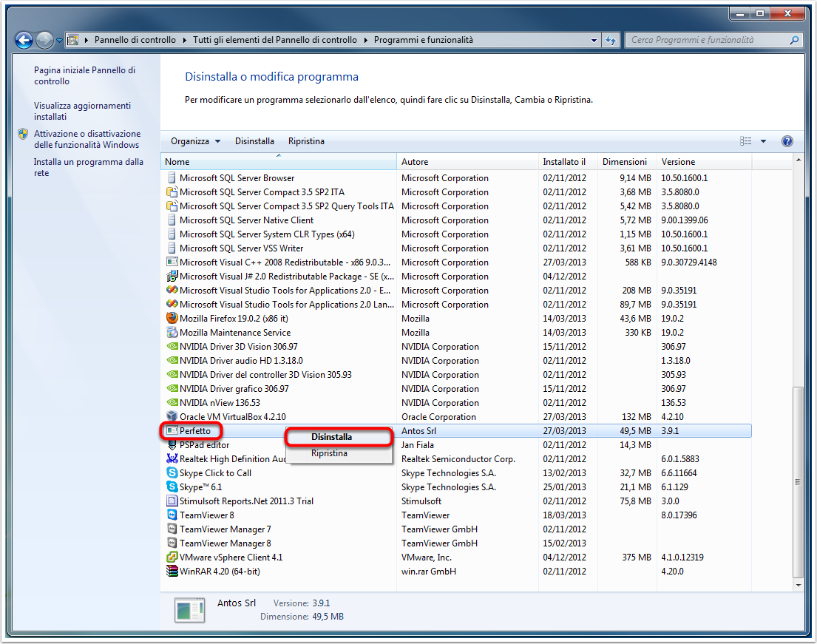This screenshot has width=817, height=644.
Task: Sort the list by Nome column
Action: (x=279, y=162)
